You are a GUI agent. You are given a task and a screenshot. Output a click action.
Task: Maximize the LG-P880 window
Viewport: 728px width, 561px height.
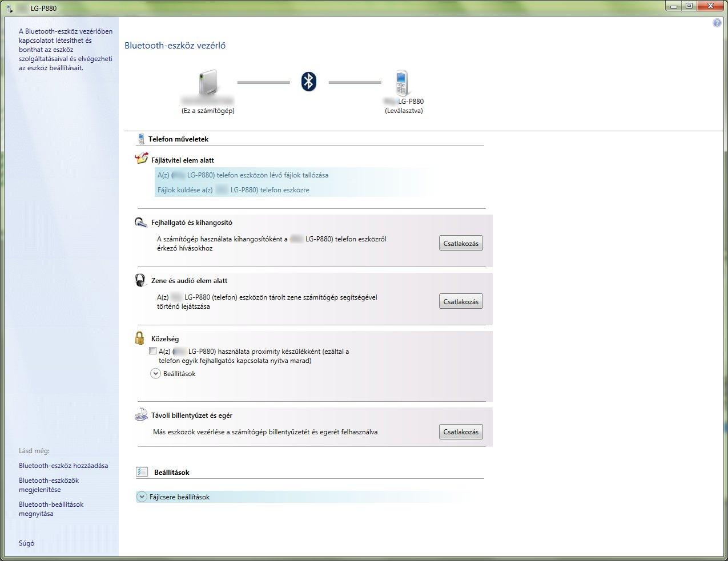pyautogui.click(x=689, y=6)
